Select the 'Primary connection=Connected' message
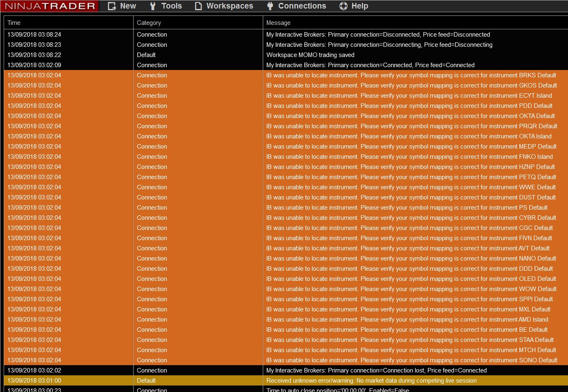Image resolution: width=568 pixels, height=392 pixels. pyautogui.click(x=370, y=65)
